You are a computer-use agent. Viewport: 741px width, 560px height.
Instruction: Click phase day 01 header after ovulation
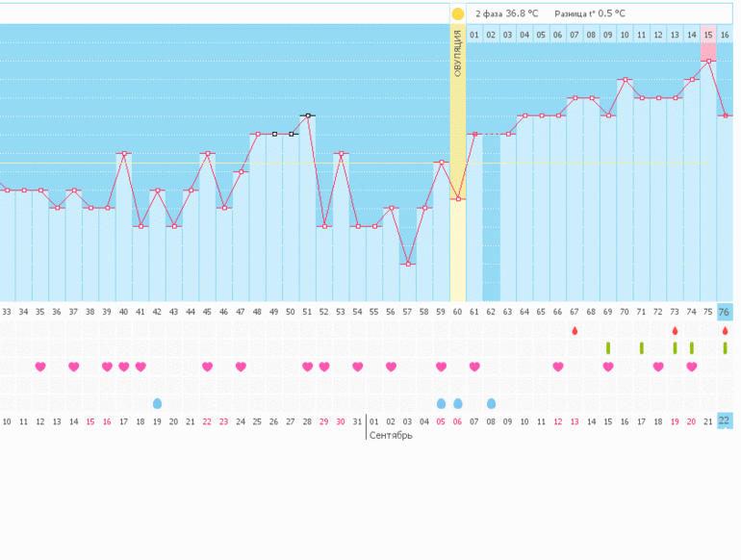(x=474, y=35)
